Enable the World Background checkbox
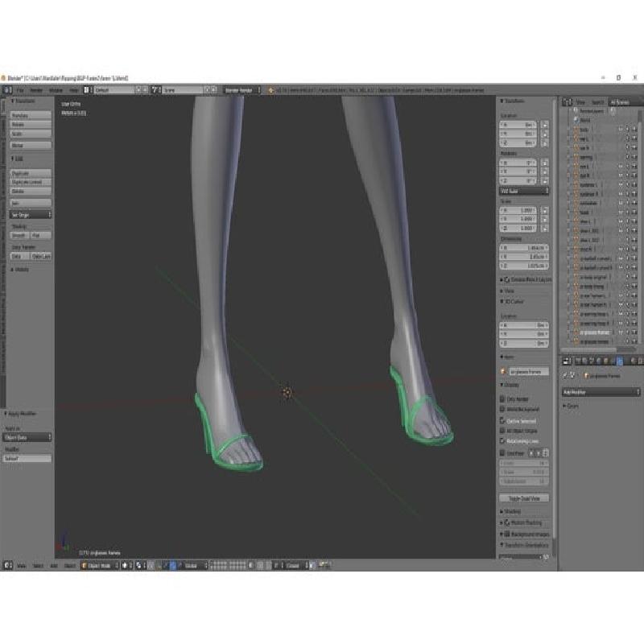The height and width of the screenshot is (644, 644). (x=502, y=409)
